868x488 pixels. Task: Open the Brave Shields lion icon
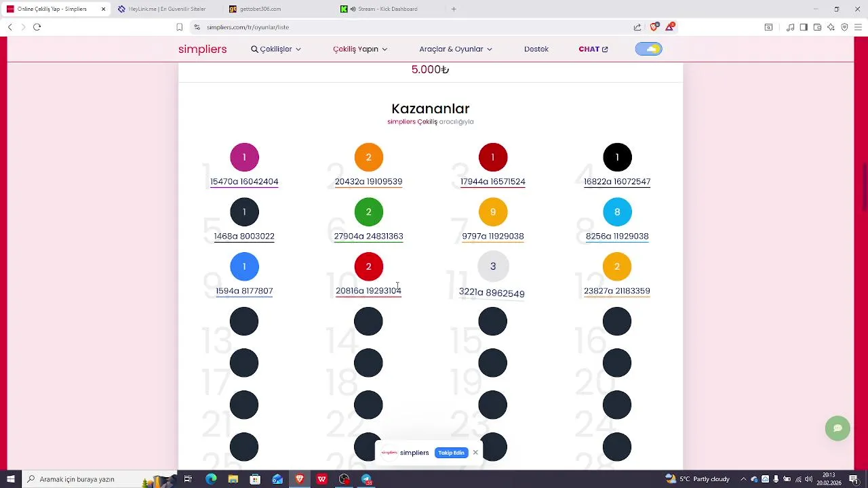pos(654,27)
